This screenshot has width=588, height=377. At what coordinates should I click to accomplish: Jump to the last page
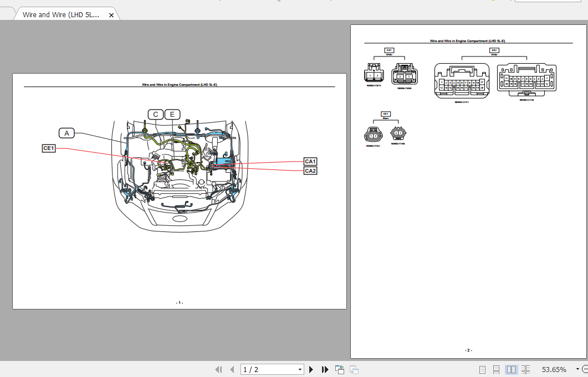click(325, 369)
